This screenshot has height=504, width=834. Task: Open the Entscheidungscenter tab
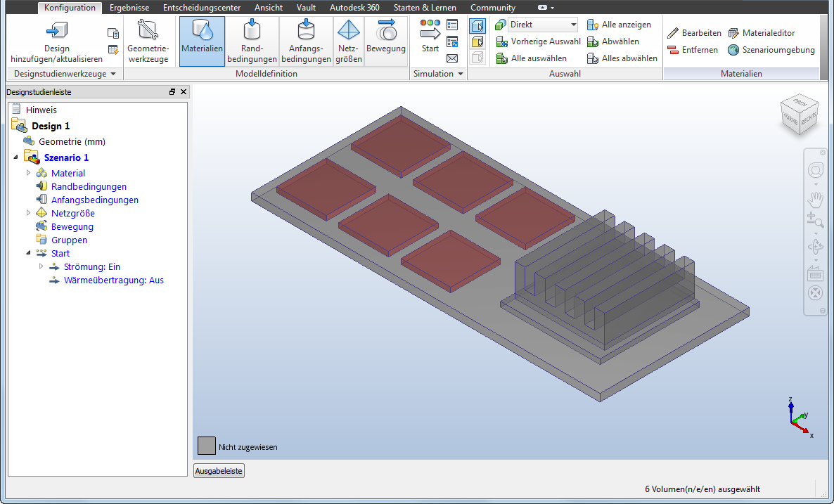[x=202, y=8]
